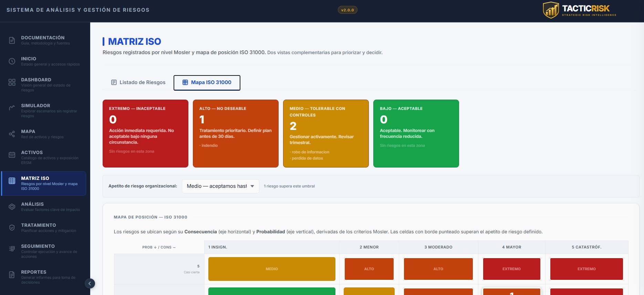Click the EXTREMO cell under 4 Mayor column

(x=511, y=269)
